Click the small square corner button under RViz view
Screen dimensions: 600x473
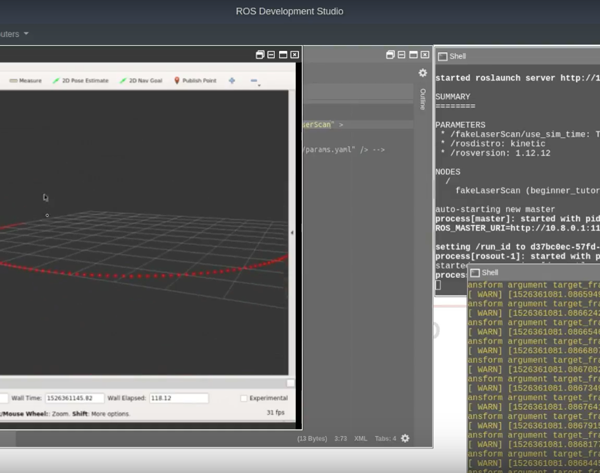pos(291,383)
